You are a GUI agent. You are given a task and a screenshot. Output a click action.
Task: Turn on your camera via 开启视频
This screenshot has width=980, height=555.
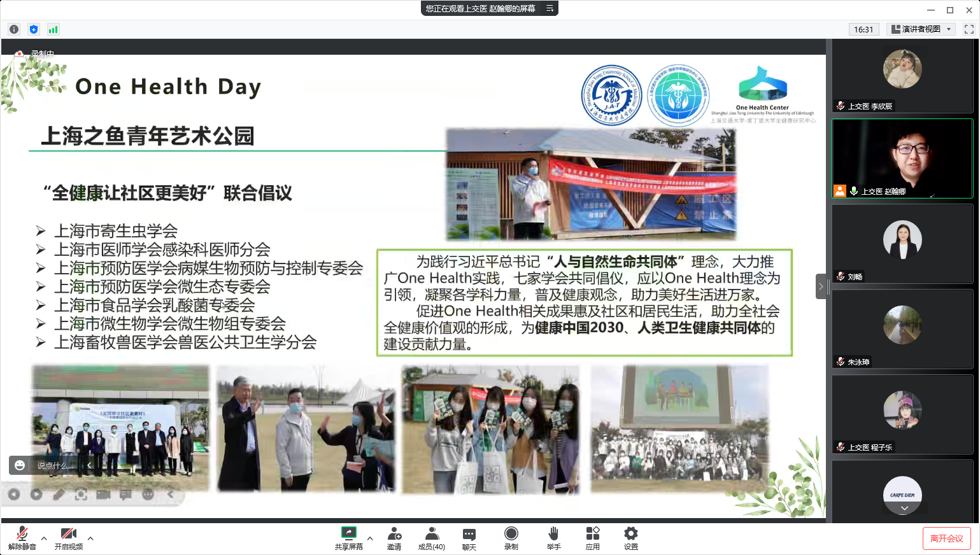tap(69, 538)
